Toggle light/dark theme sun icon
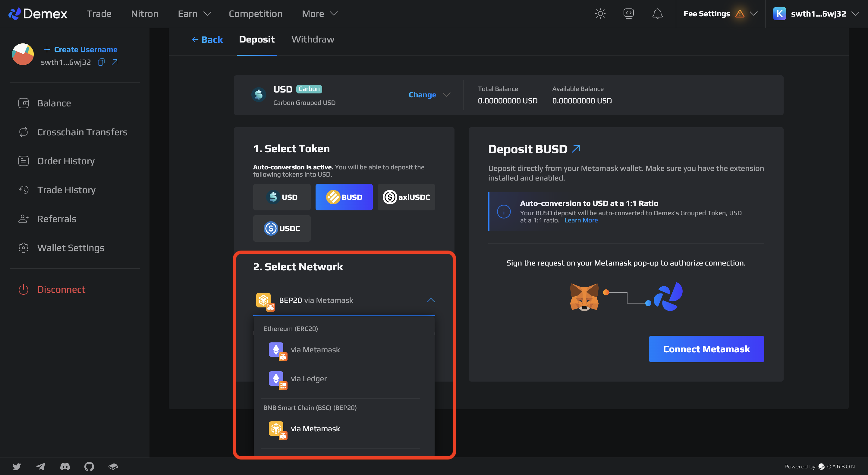Viewport: 868px width, 475px height. (600, 14)
